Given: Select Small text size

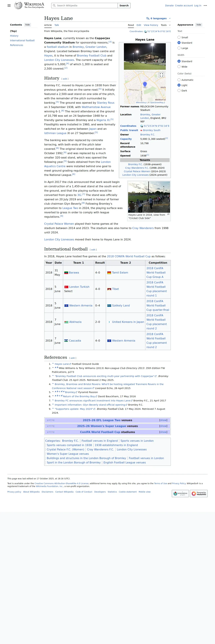Looking at the screenshot, I should (x=179, y=37).
